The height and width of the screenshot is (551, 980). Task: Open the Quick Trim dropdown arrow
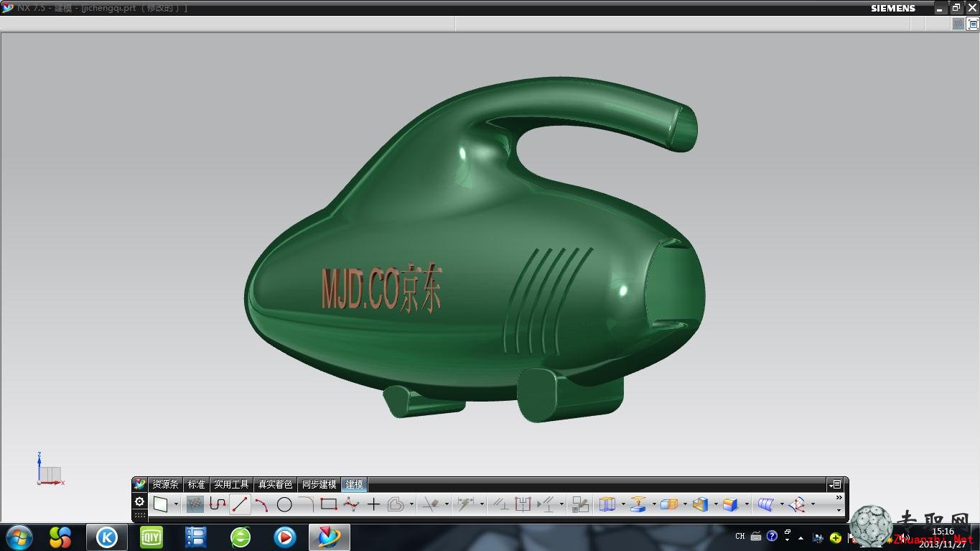(x=447, y=504)
